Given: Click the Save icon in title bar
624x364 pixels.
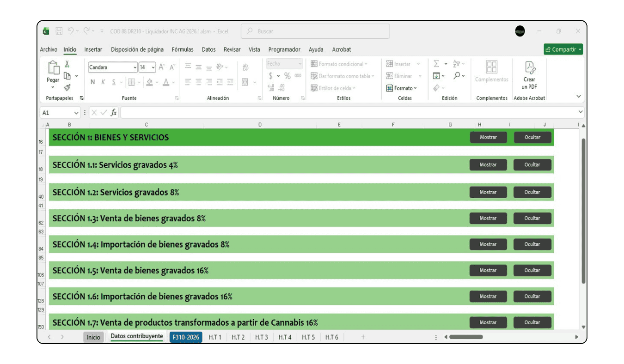Looking at the screenshot, I should click(x=59, y=31).
